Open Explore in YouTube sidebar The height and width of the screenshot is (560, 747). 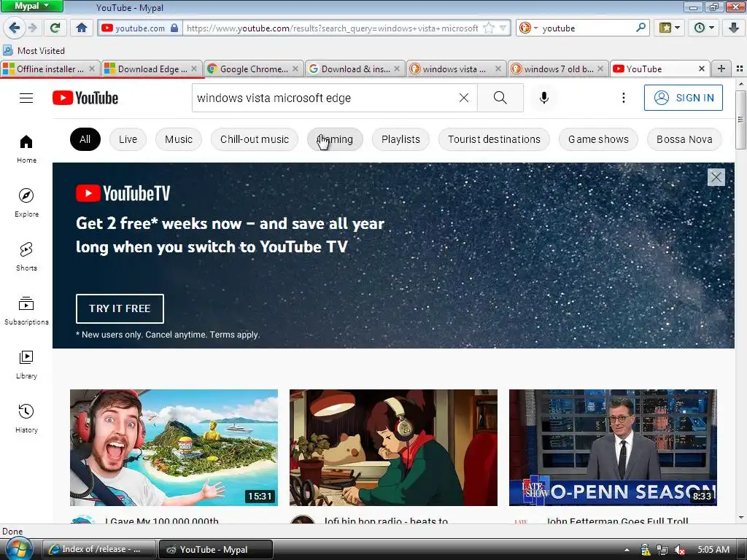26,203
